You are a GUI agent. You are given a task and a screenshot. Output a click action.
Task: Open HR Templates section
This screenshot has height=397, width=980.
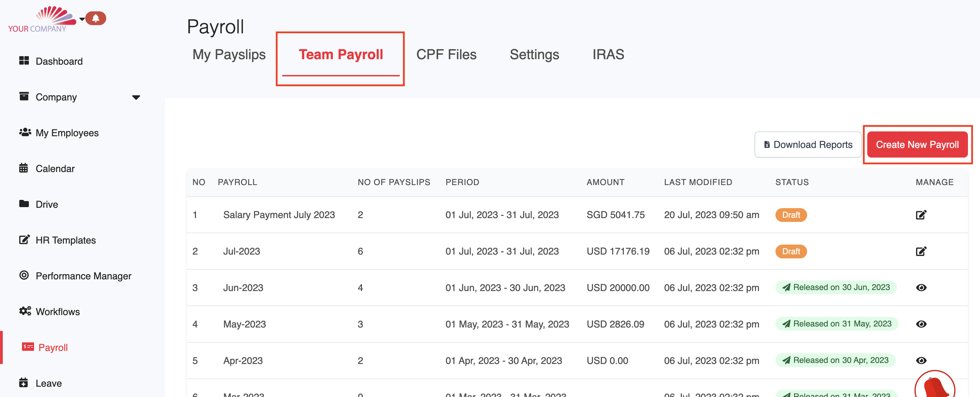pos(65,240)
